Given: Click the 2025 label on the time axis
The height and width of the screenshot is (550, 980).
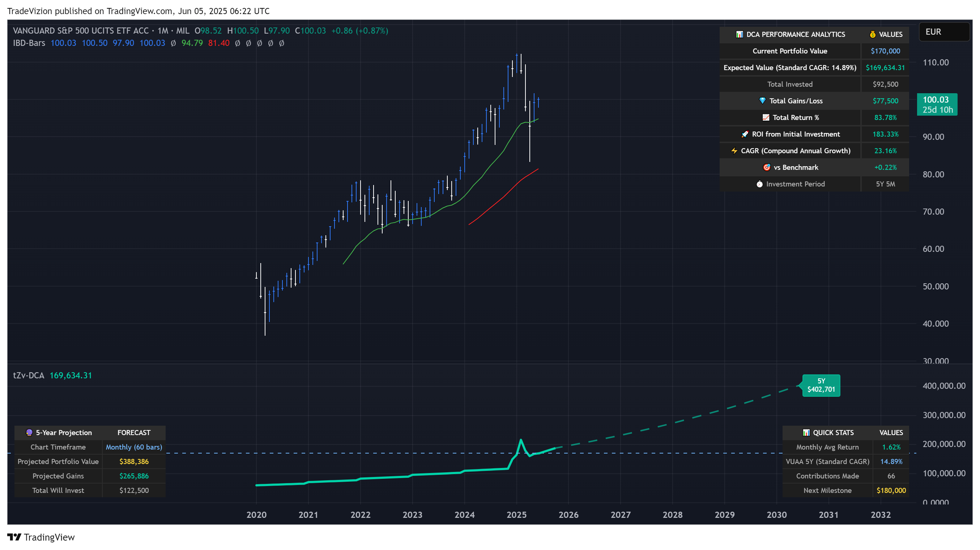Looking at the screenshot, I should click(x=516, y=515).
